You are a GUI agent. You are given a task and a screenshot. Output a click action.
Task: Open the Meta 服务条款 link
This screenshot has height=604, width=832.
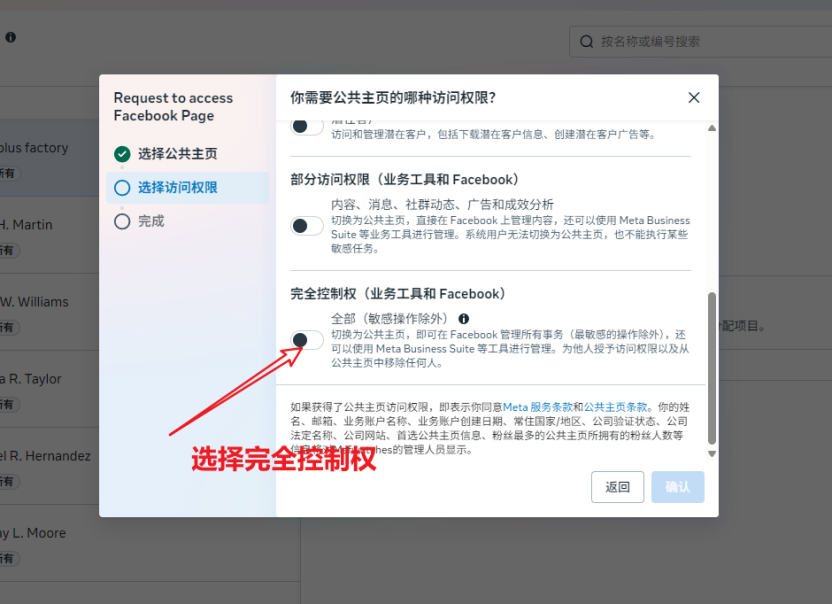click(x=538, y=407)
